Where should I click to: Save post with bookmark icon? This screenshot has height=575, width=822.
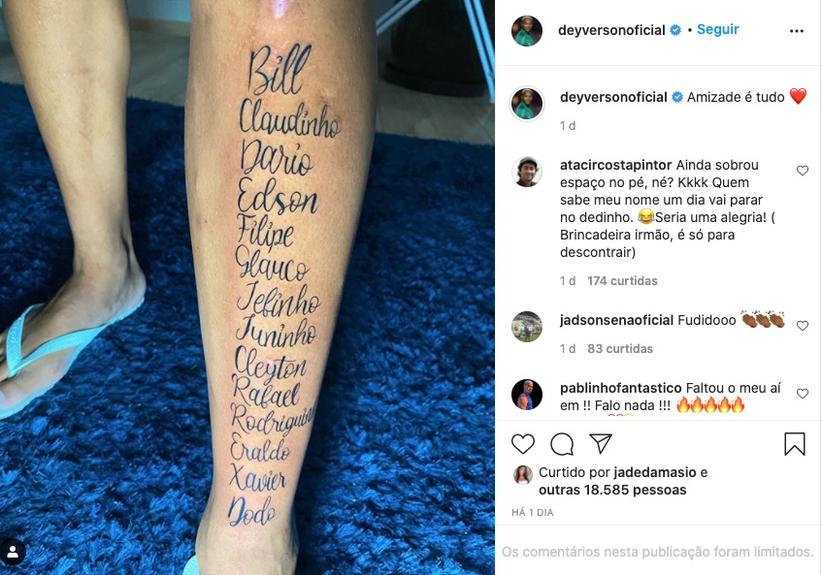(794, 443)
